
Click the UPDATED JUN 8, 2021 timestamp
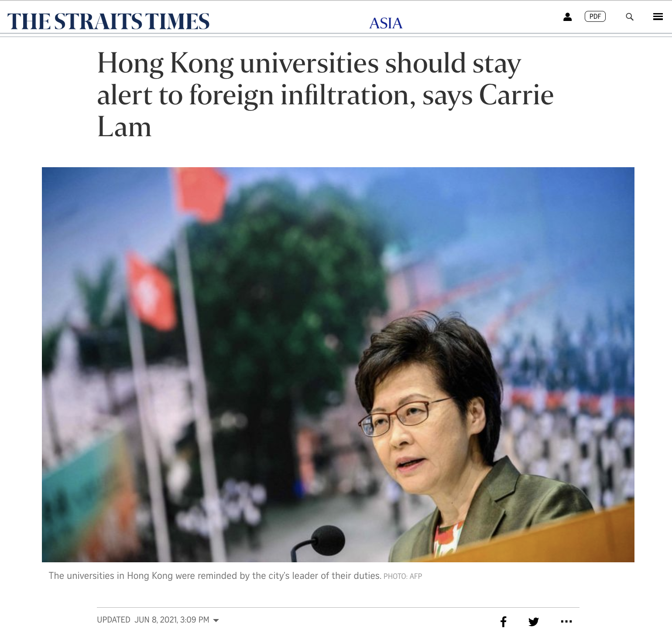(x=153, y=620)
